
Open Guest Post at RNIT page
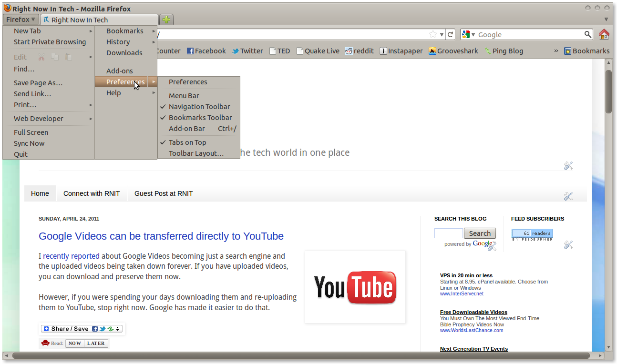(x=164, y=193)
